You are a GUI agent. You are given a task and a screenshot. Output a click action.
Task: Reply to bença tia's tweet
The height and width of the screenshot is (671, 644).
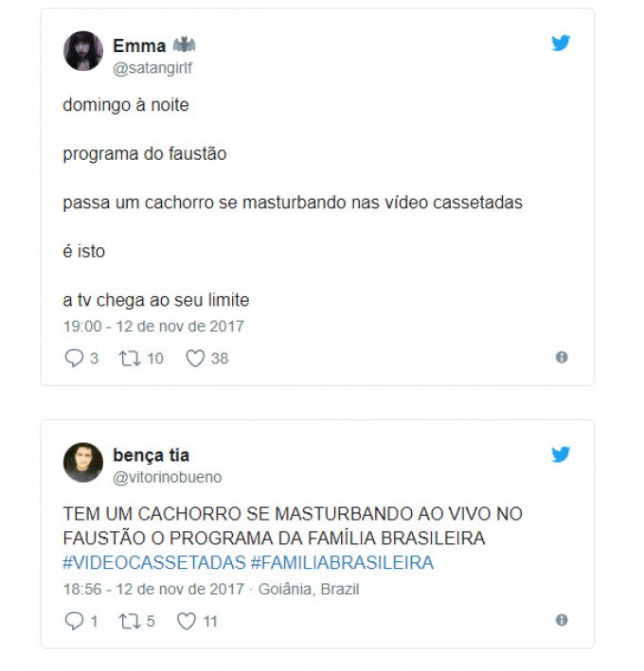tap(74, 621)
